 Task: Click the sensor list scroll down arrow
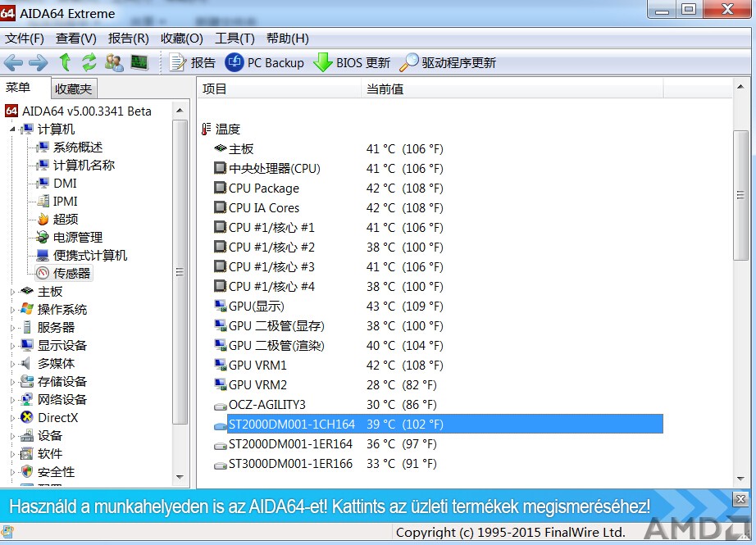[x=740, y=479]
